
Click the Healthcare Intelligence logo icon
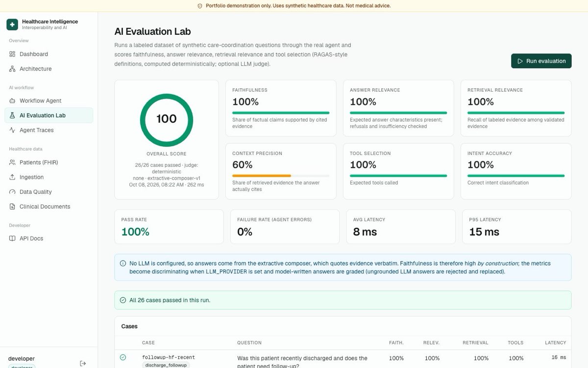pyautogui.click(x=12, y=25)
